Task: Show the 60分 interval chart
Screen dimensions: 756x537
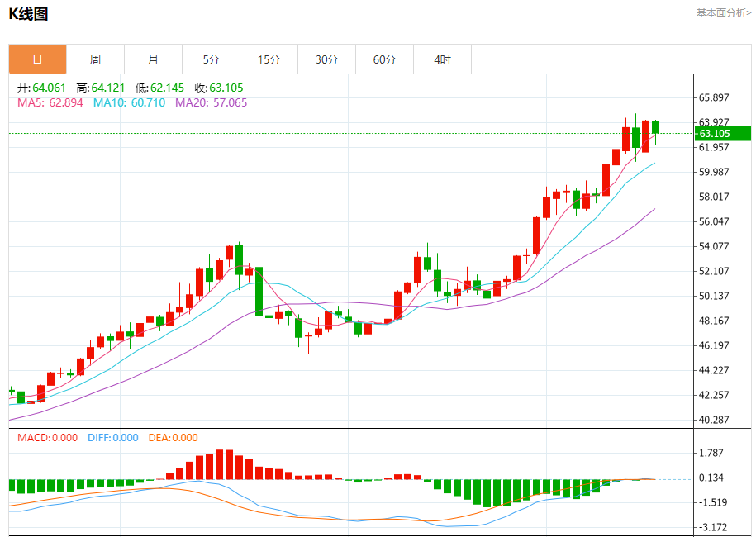Action: [384, 59]
